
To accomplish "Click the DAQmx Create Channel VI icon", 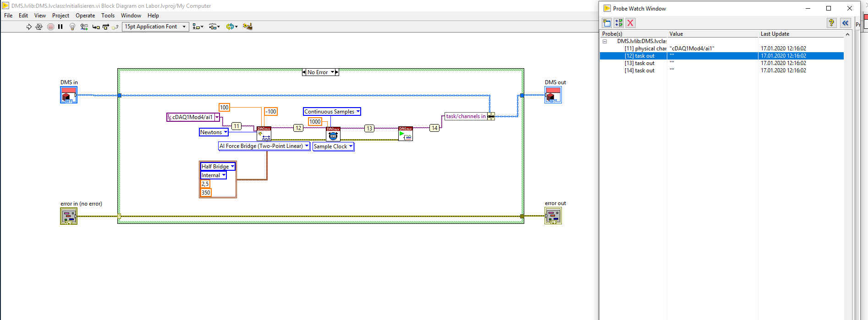I will pyautogui.click(x=264, y=134).
